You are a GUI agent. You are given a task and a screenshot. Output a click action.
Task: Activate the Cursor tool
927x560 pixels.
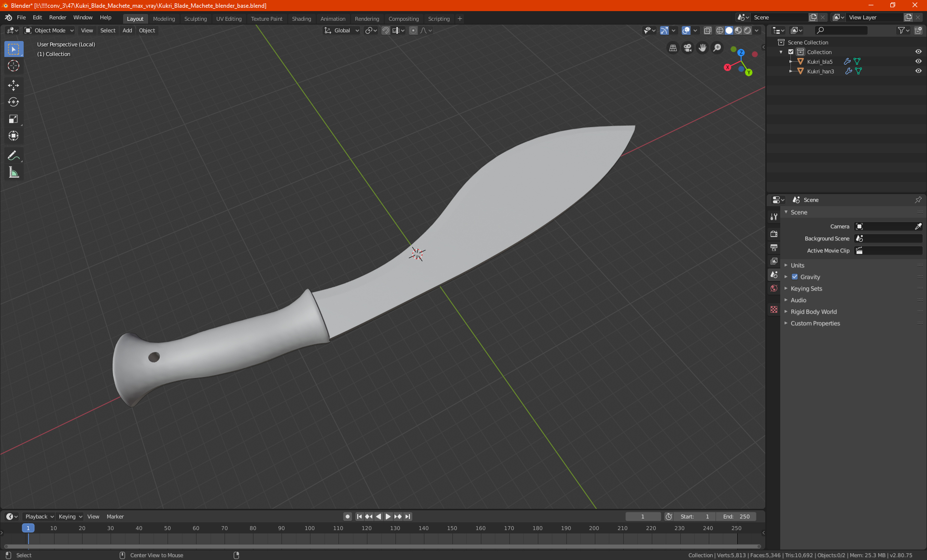14,66
